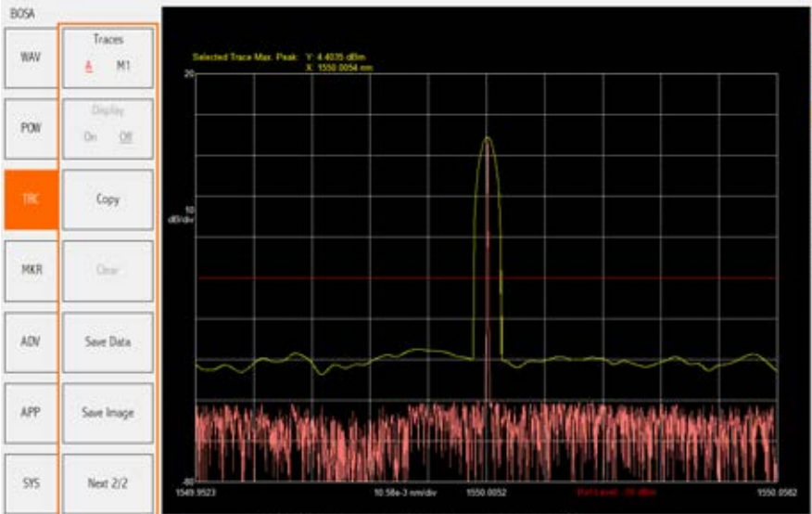Switch to the POW power menu

point(30,127)
